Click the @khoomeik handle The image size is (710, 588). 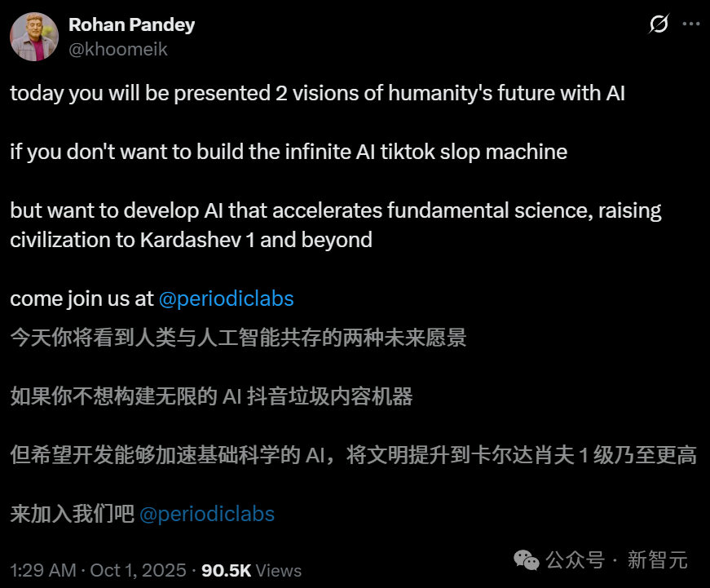tap(118, 49)
